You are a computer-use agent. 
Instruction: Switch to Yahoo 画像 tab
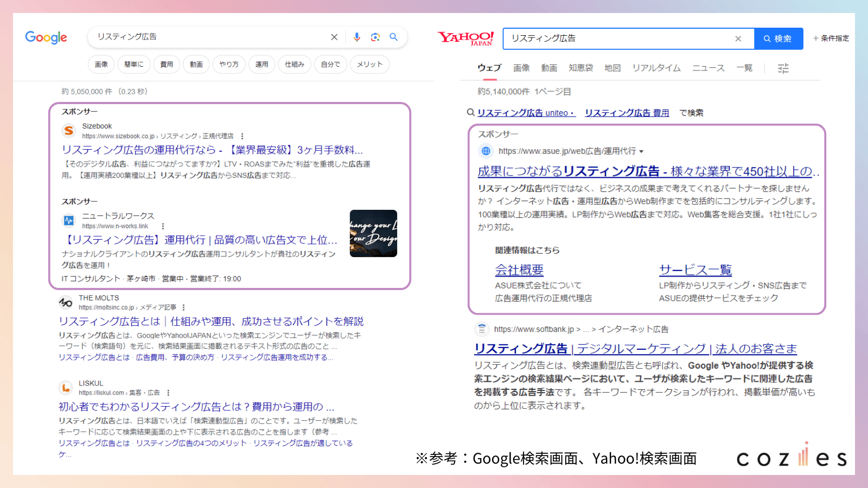click(521, 68)
